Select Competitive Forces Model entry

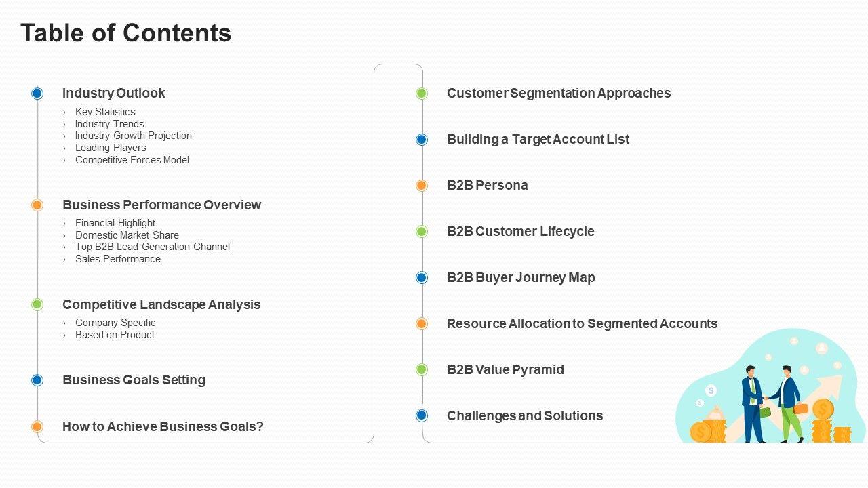(132, 160)
